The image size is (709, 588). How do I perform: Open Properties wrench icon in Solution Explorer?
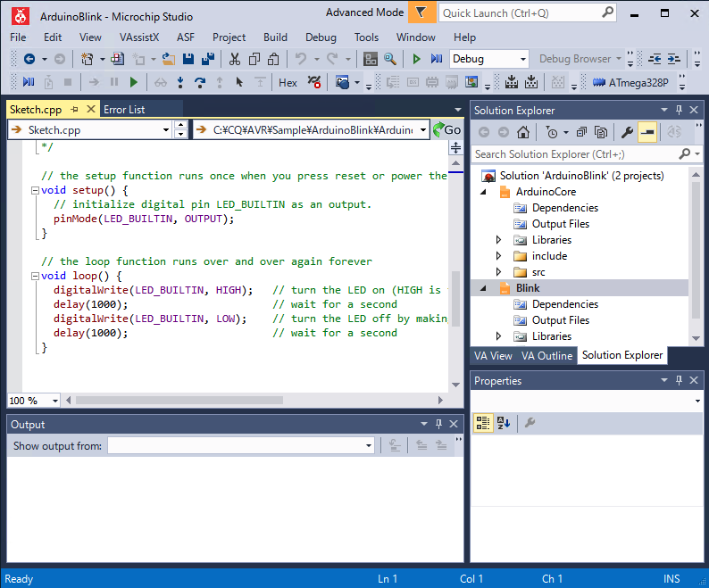pyautogui.click(x=627, y=132)
